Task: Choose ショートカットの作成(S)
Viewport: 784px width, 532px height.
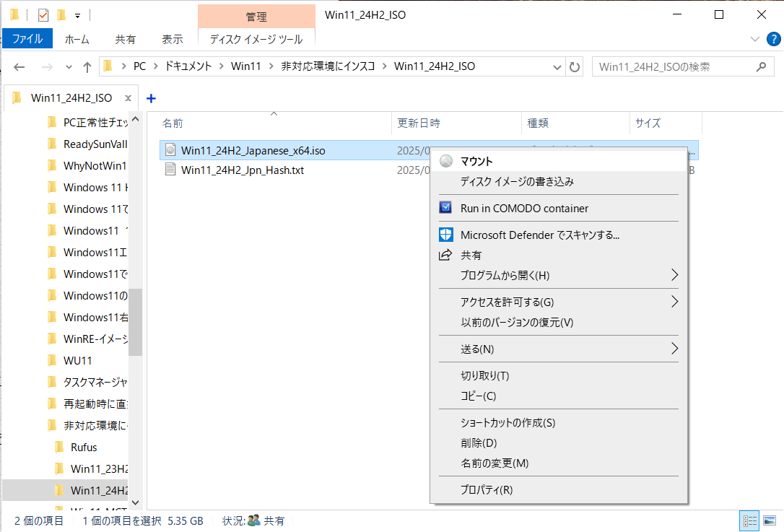Action: pyautogui.click(x=559, y=422)
